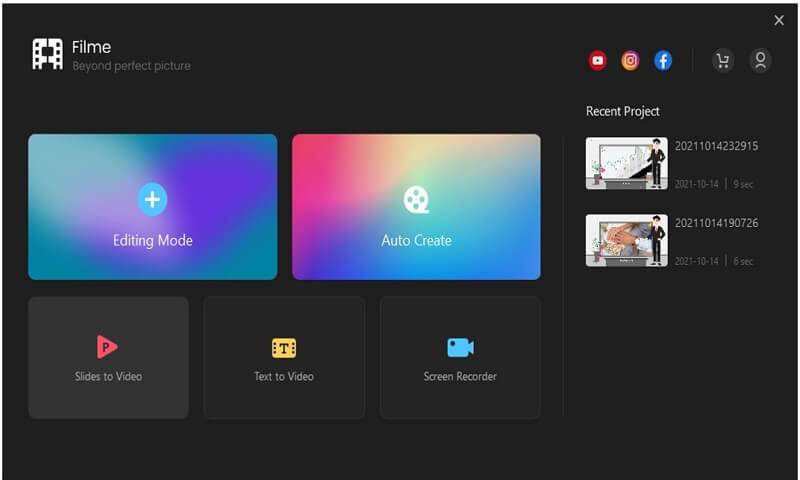The height and width of the screenshot is (480, 800).
Task: Open the Instagram icon link
Action: pos(630,60)
